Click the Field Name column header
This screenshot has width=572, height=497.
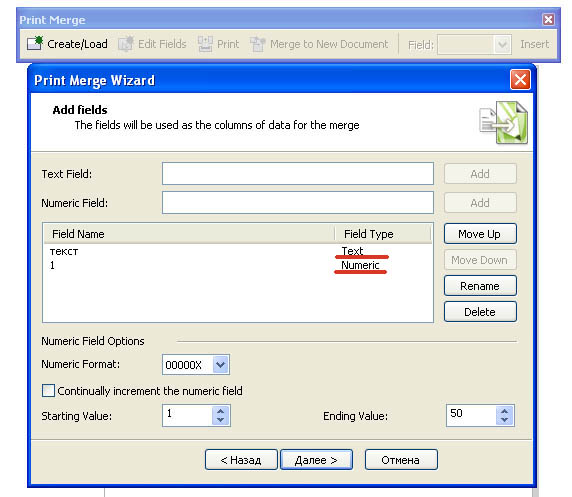point(189,234)
